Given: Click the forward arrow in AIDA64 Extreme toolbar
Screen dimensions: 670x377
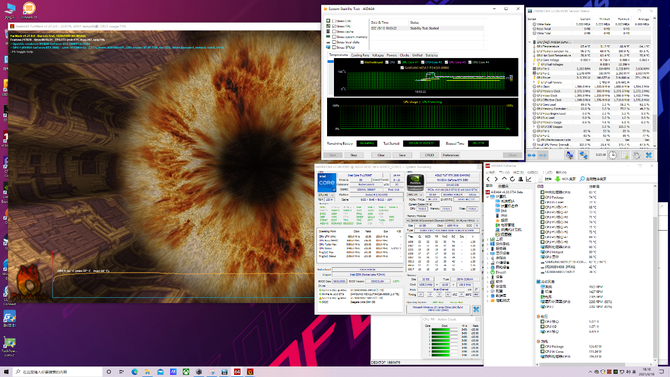Looking at the screenshot, I should 496,179.
